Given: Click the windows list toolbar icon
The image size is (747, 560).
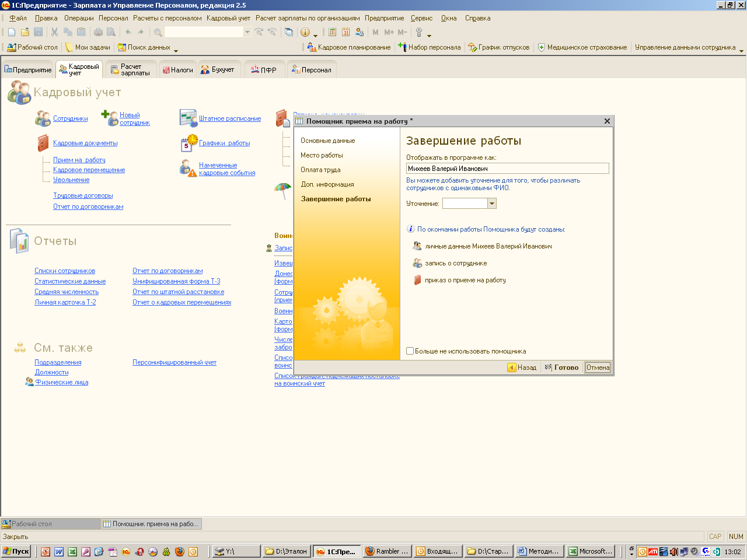Looking at the screenshot, I should [288, 32].
